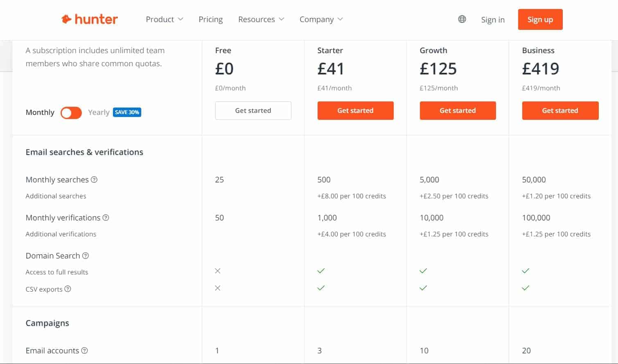Click the Starter checkmark for full results
The image size is (618, 364).
pyautogui.click(x=321, y=271)
